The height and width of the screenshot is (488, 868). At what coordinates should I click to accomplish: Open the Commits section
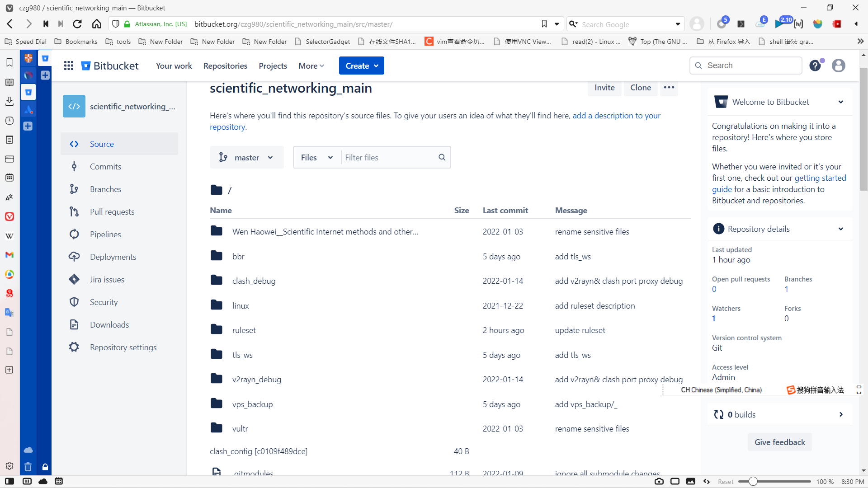click(x=105, y=166)
